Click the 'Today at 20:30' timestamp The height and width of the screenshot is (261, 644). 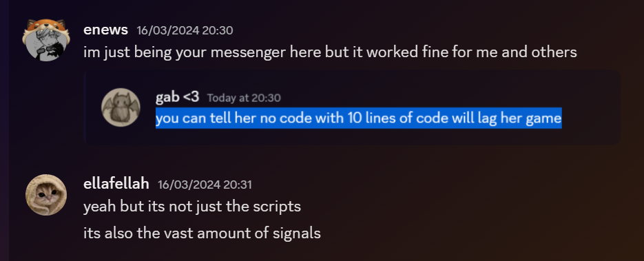[244, 98]
